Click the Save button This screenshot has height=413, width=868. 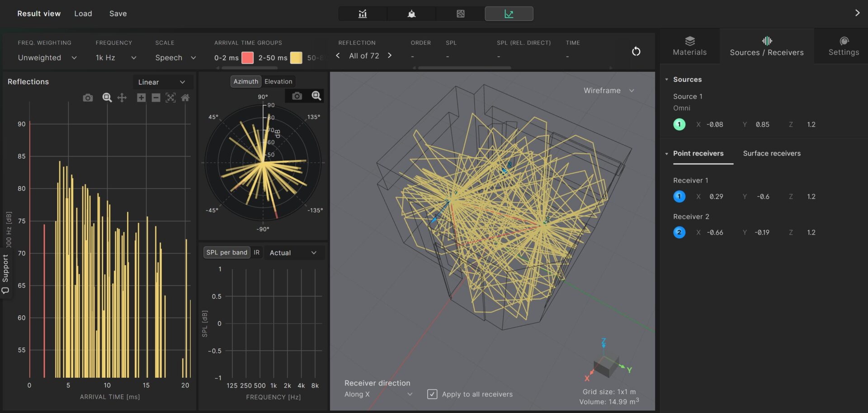point(118,14)
